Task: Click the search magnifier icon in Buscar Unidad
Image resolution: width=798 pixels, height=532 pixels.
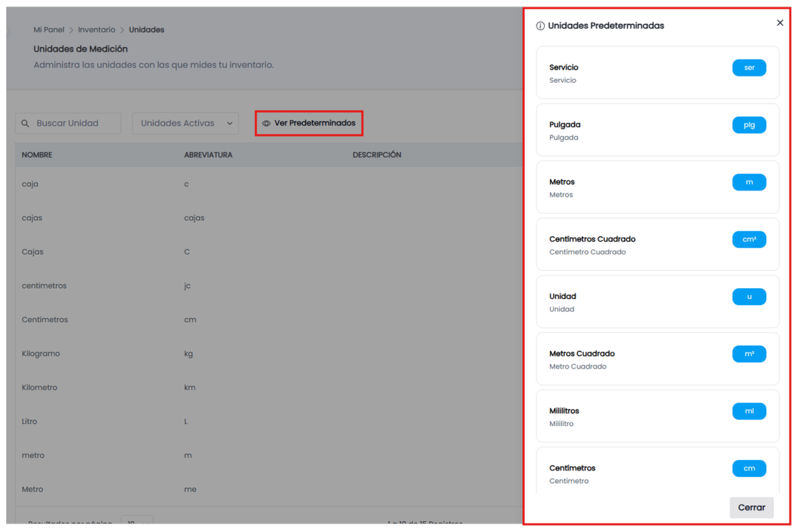Action: tap(25, 123)
